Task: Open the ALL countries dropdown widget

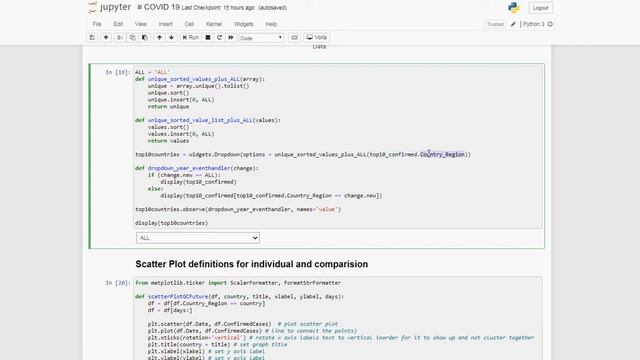Action: tap(198, 238)
